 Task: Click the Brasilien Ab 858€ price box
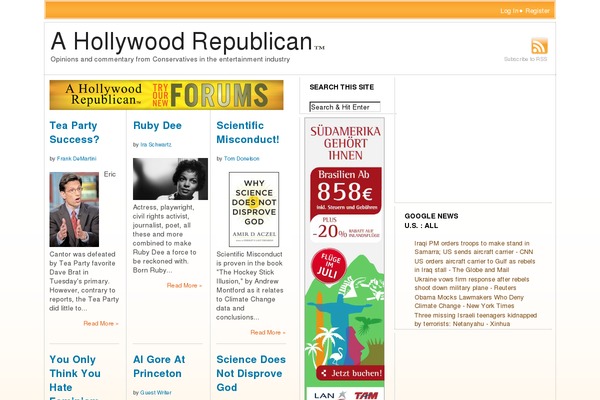(345, 190)
